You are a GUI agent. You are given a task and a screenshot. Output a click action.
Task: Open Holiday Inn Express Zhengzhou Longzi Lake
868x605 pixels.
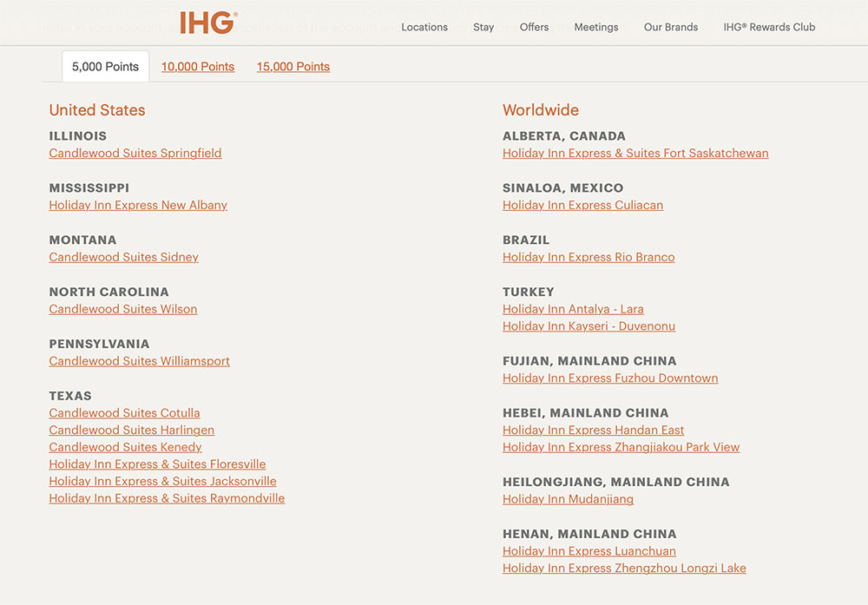point(624,569)
